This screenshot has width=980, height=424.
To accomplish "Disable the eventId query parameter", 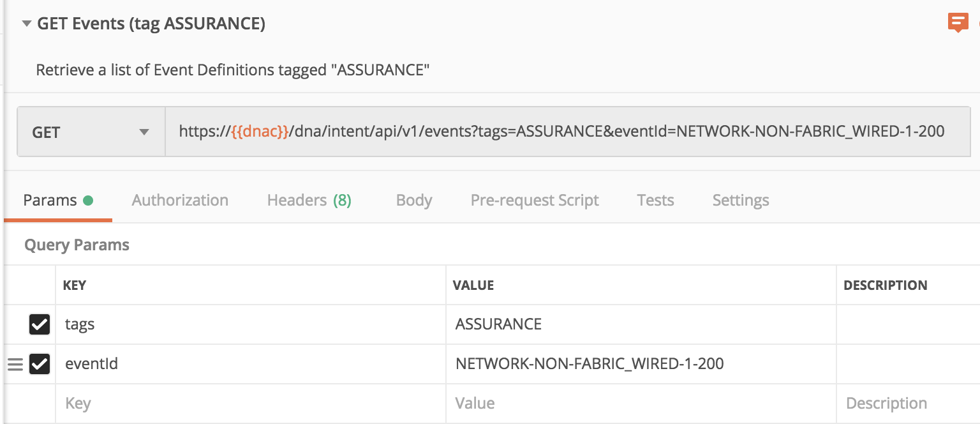I will (40, 364).
